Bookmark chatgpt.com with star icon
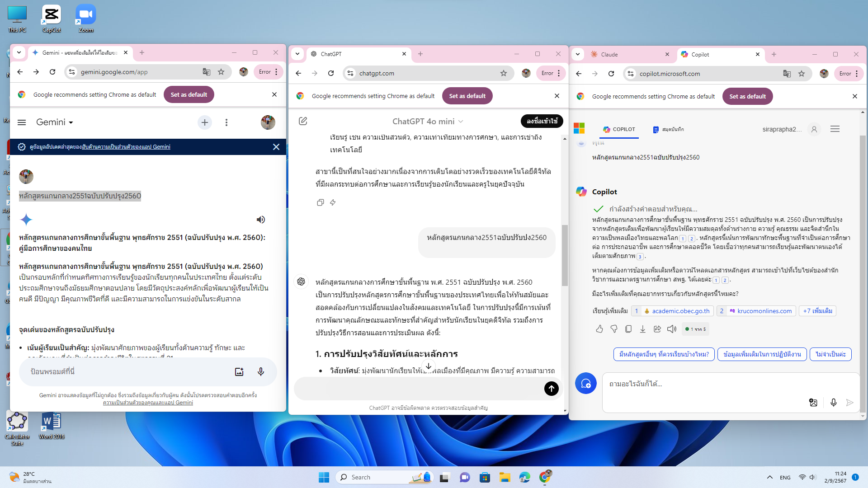Screen dimensions: 868x488 pos(503,73)
